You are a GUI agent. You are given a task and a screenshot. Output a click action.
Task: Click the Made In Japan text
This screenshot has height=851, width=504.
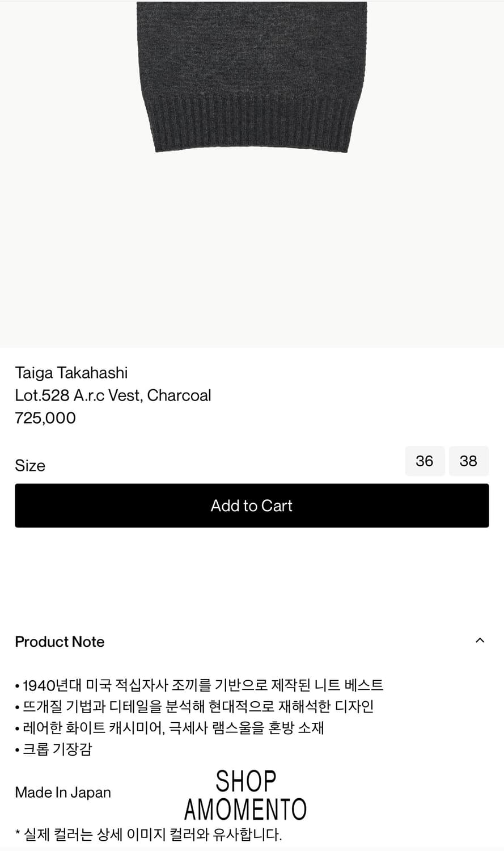coord(63,793)
